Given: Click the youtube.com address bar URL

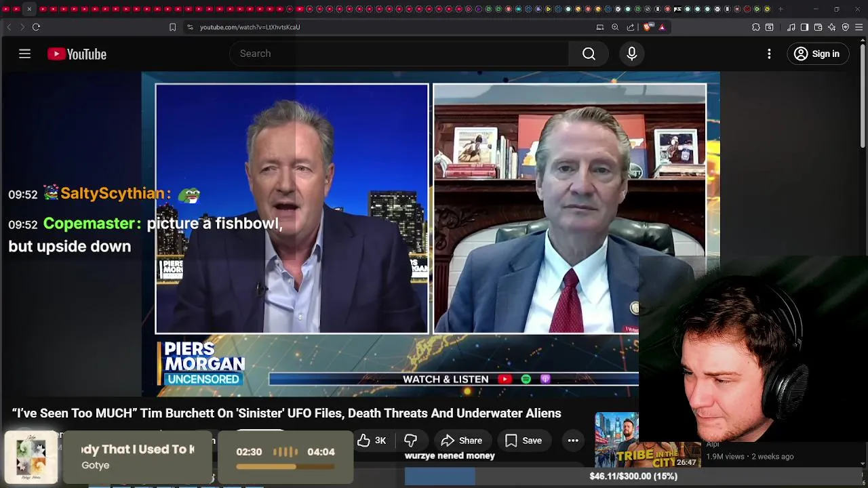Looking at the screenshot, I should pyautogui.click(x=250, y=27).
